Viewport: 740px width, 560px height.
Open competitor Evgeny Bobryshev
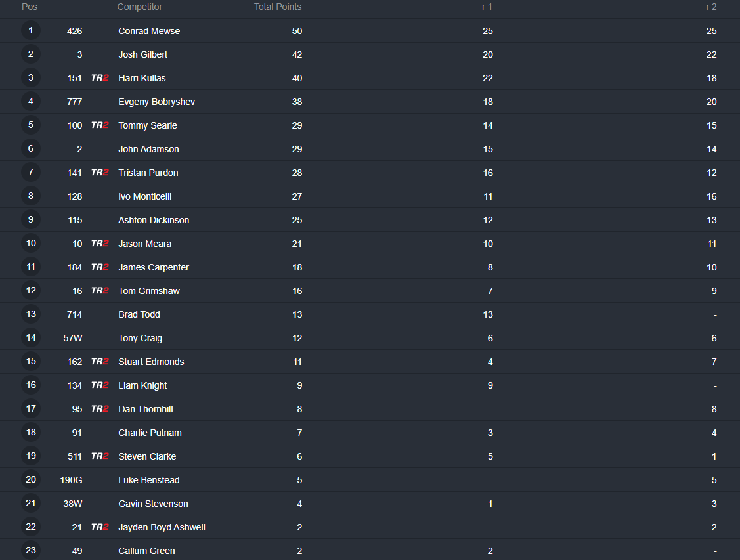click(x=157, y=102)
